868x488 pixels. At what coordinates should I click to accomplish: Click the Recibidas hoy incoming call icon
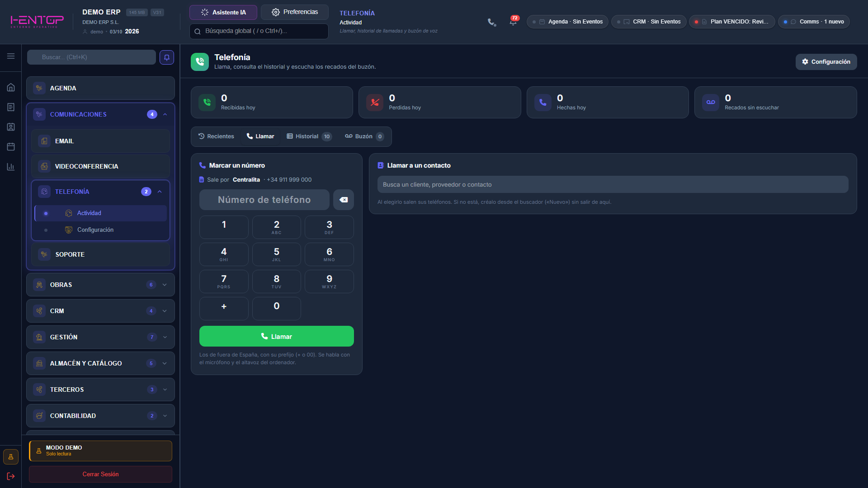click(x=207, y=103)
